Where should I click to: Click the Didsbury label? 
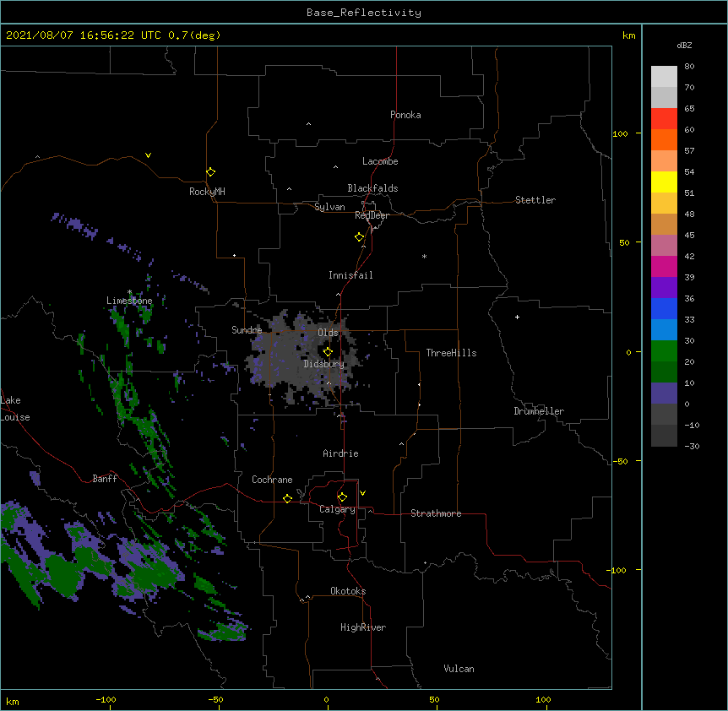click(x=324, y=364)
